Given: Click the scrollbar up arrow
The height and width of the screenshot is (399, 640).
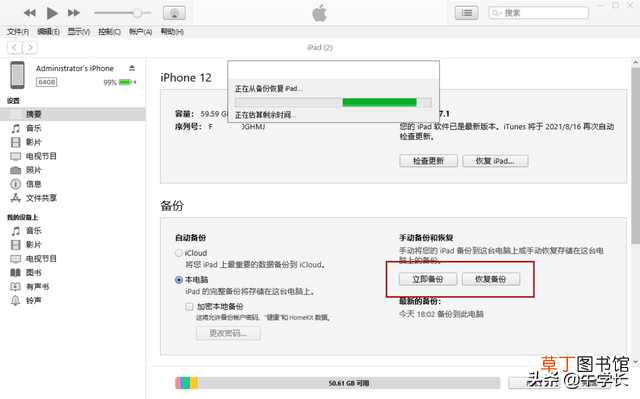Looking at the screenshot, I should [636, 63].
